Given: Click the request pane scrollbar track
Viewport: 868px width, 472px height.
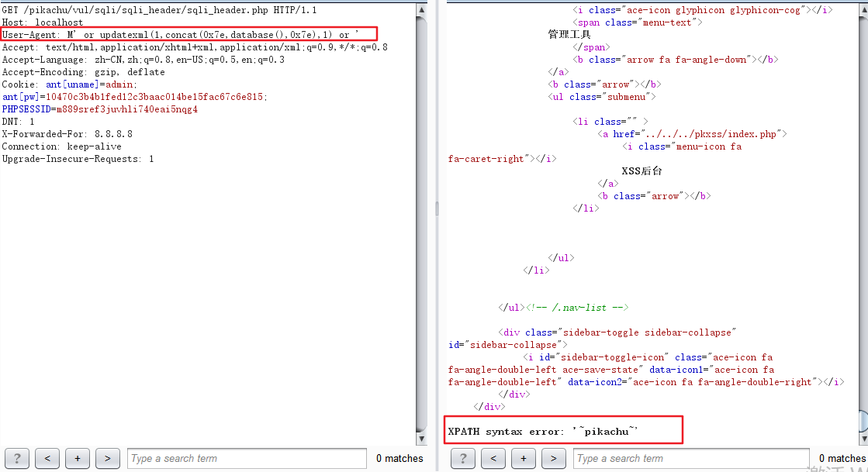Looking at the screenshot, I should (421, 224).
